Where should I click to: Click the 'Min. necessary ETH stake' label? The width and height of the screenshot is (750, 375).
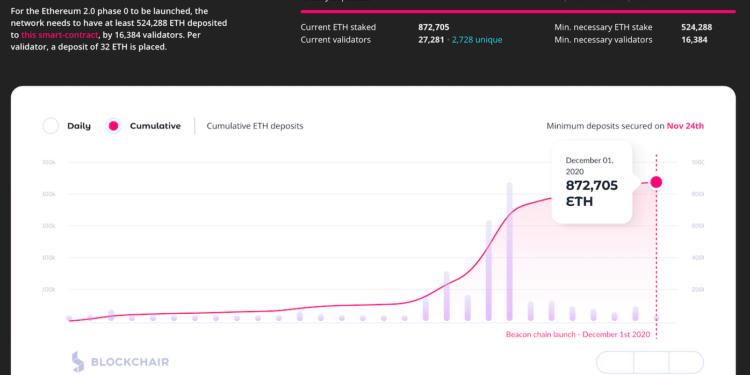tap(603, 27)
